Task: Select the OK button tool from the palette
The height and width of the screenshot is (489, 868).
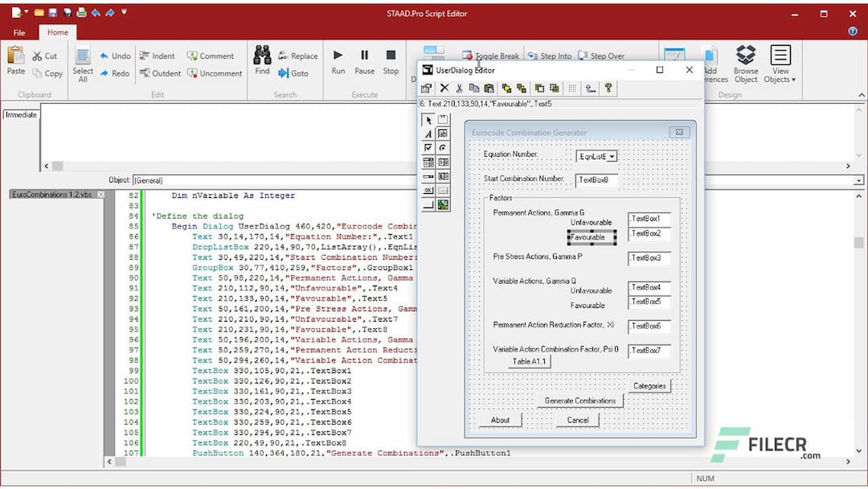Action: 428,191
